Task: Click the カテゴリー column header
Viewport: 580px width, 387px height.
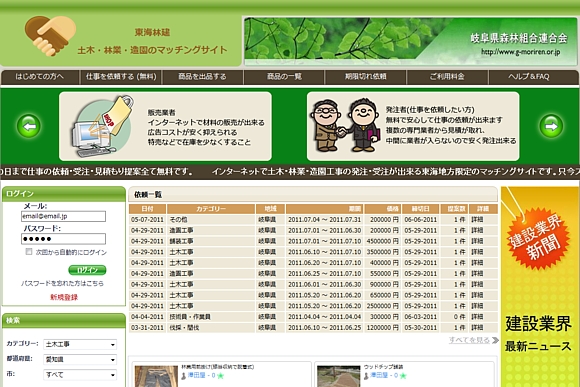Action: coord(211,209)
